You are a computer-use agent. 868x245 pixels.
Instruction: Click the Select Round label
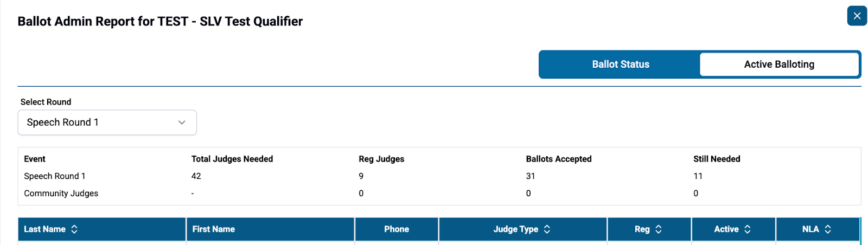[46, 102]
